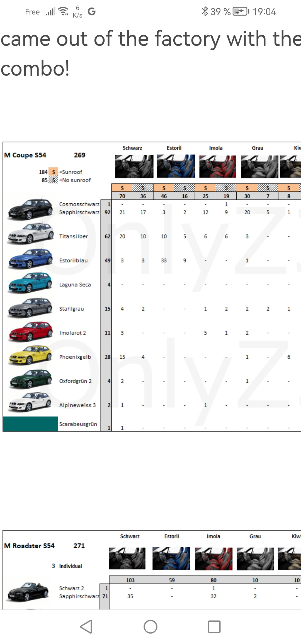The image size is (301, 644).
Task: Tap the Bluetooth icon in status bar
Action: [x=205, y=11]
